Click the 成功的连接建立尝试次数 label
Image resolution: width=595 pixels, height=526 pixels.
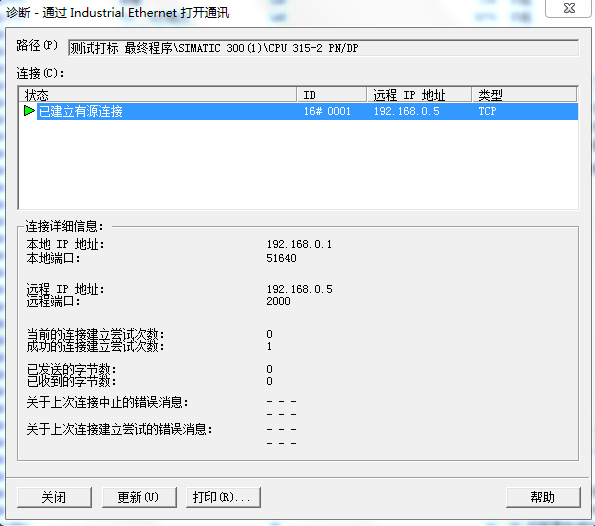click(x=95, y=346)
